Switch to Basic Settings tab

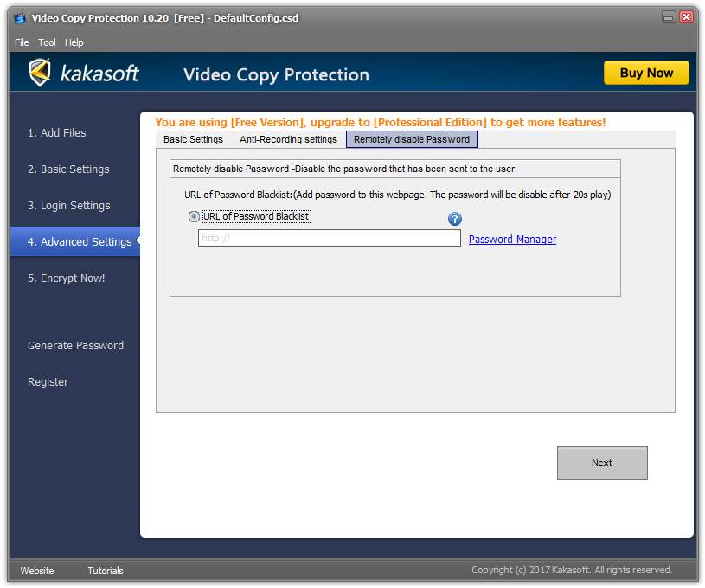click(194, 139)
